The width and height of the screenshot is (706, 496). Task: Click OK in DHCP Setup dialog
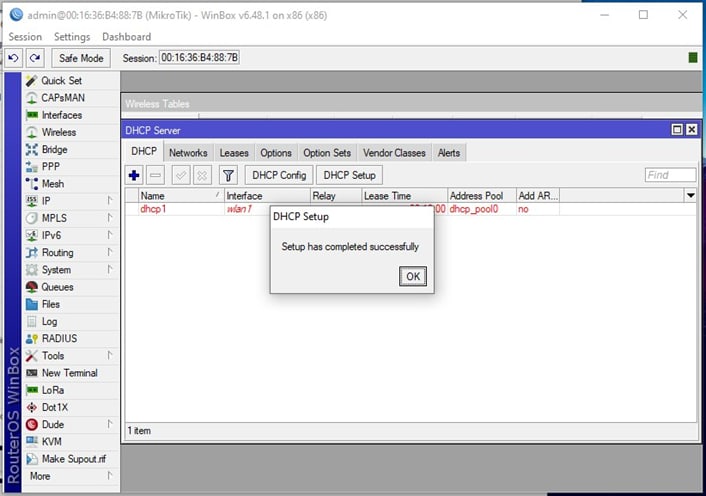413,276
